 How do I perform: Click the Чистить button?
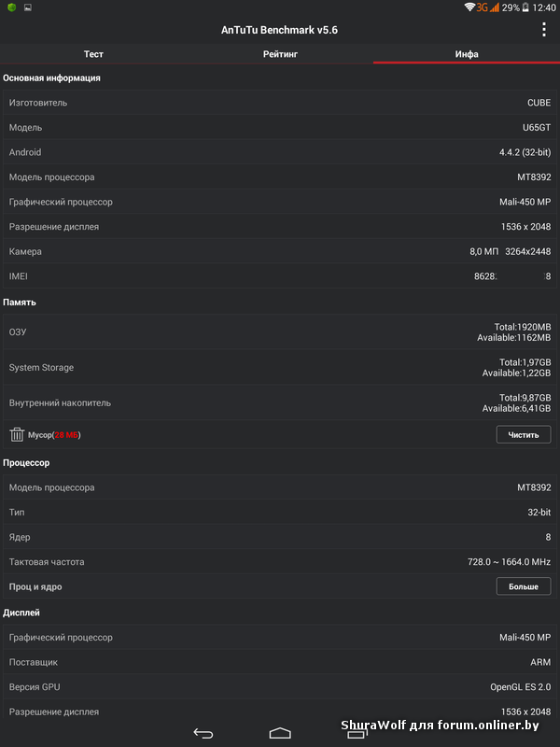pyautogui.click(x=524, y=434)
